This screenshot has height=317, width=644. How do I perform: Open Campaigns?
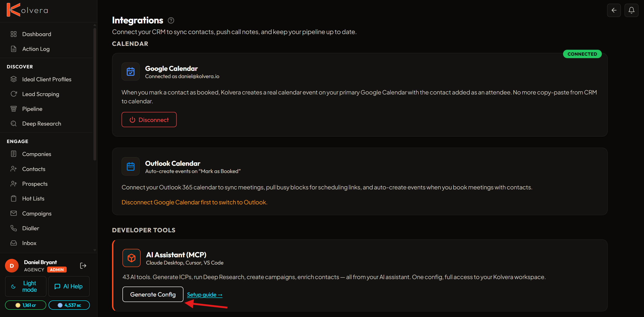coord(37,213)
